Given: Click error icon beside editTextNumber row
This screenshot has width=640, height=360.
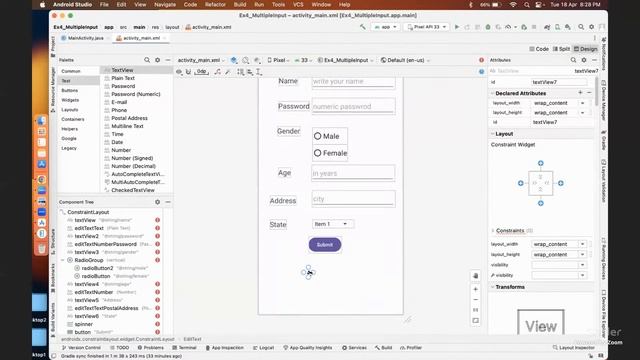Looking at the screenshot, I should [157, 292].
